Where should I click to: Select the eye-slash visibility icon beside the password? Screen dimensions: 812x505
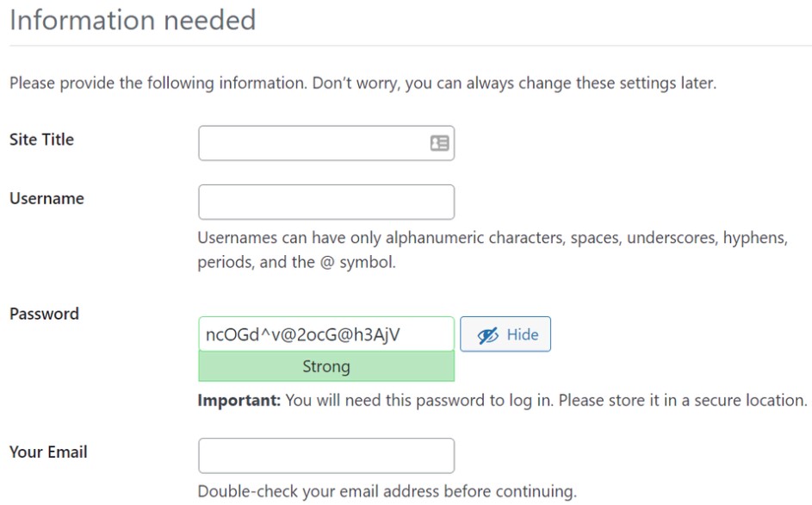coord(487,334)
